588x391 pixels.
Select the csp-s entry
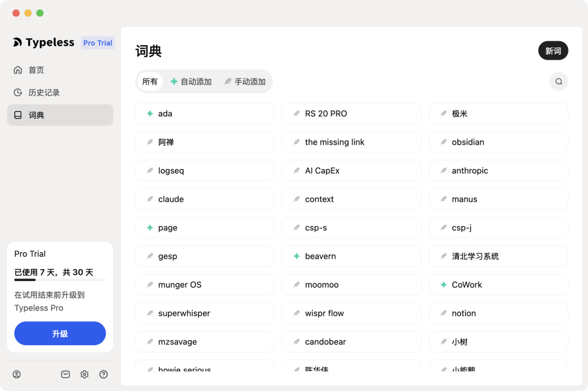pyautogui.click(x=352, y=228)
